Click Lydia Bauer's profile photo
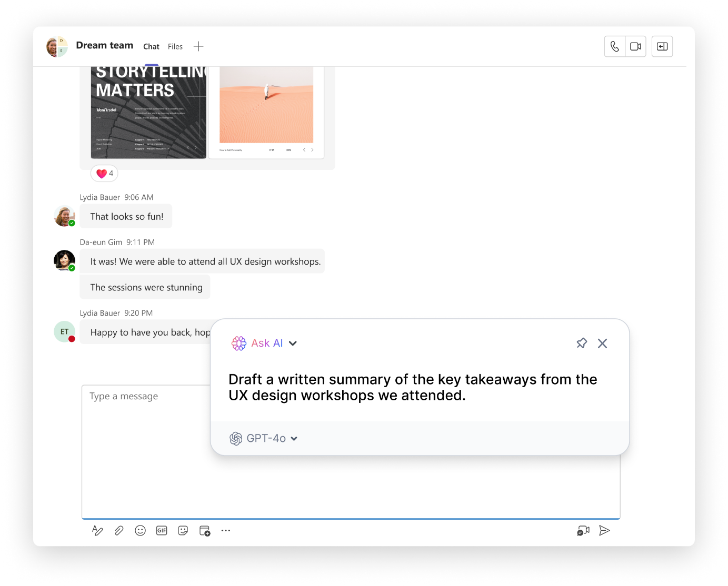 [x=65, y=216]
